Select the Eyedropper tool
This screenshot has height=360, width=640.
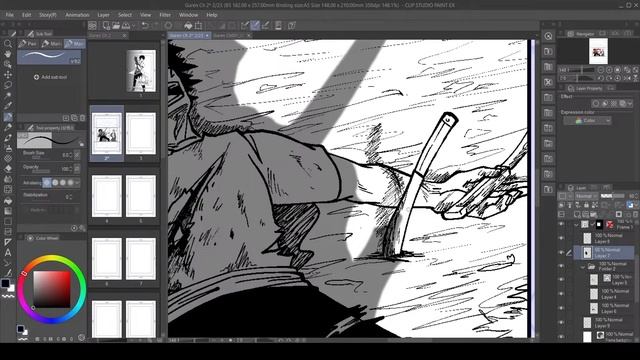tap(8, 106)
